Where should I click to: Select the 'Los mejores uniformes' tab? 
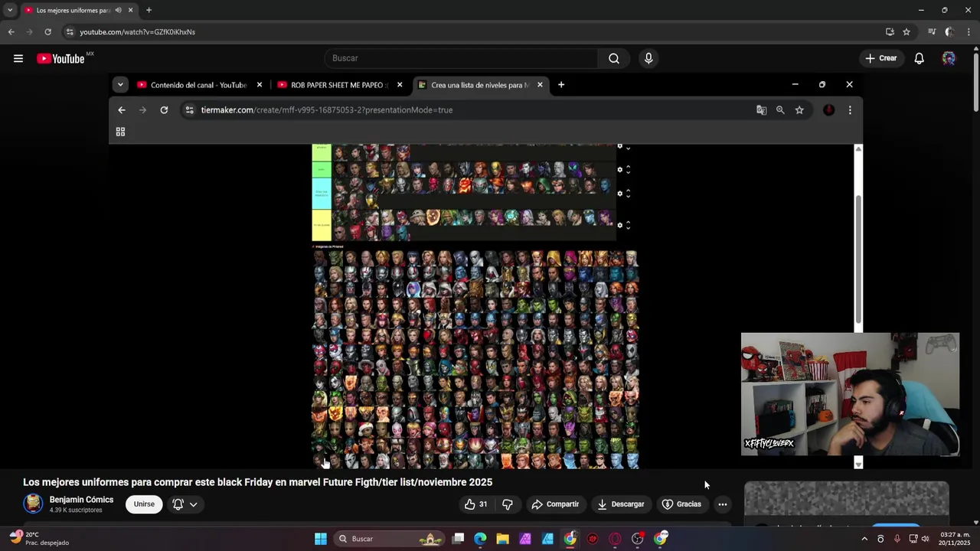point(80,10)
